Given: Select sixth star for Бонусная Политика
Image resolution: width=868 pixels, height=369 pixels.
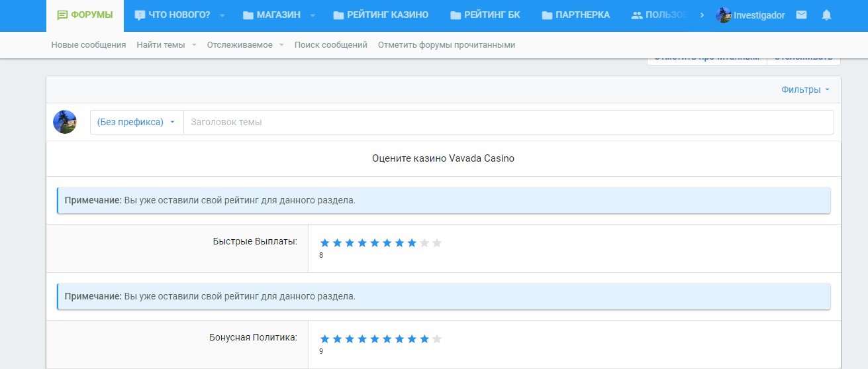Looking at the screenshot, I should tap(387, 339).
